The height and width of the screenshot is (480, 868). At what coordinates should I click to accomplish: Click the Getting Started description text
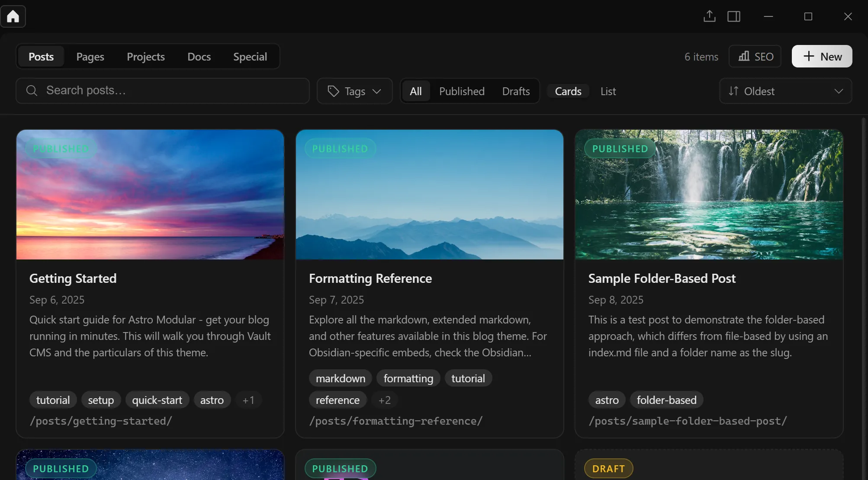150,336
